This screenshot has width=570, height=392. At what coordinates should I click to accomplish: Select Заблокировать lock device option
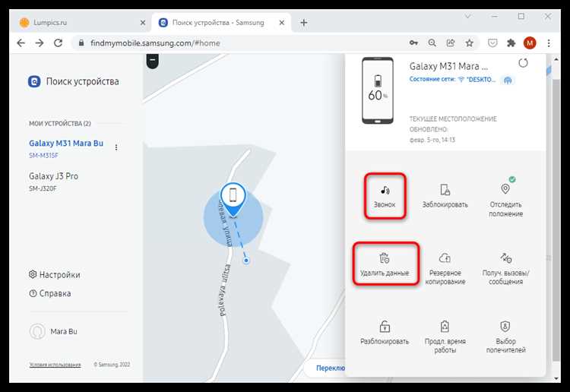(x=445, y=196)
